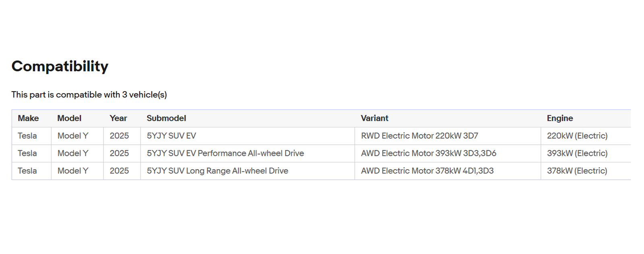The width and height of the screenshot is (644, 254).
Task: Click the Submodel column header
Action: [x=166, y=118]
